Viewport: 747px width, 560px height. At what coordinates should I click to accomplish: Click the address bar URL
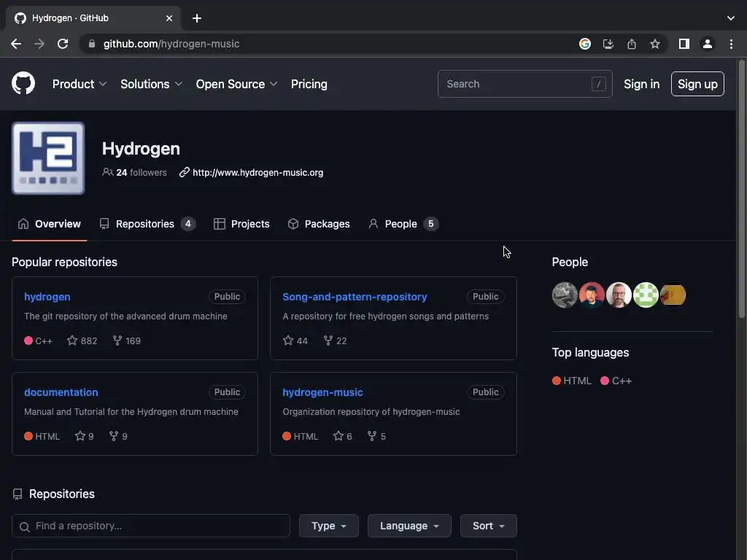(x=171, y=44)
